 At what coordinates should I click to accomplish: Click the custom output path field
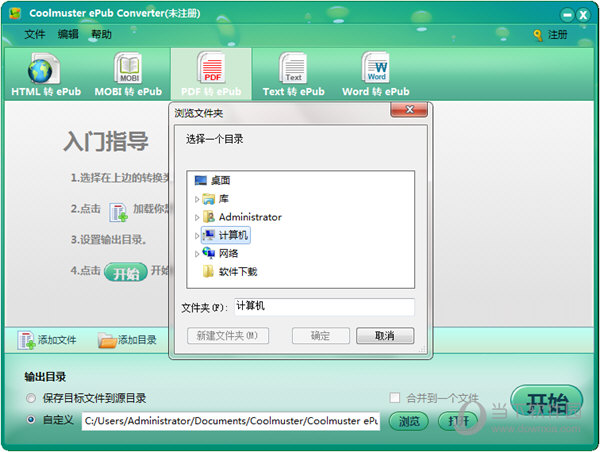pos(231,421)
